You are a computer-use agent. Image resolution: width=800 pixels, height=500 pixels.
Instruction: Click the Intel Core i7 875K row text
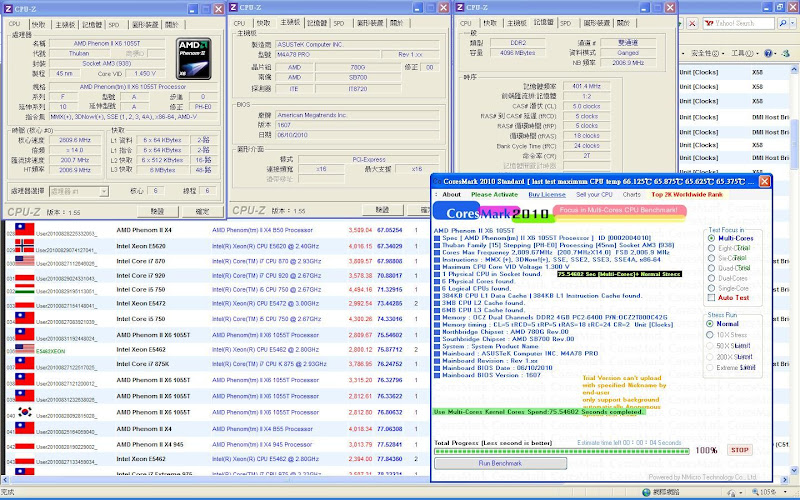[142, 364]
